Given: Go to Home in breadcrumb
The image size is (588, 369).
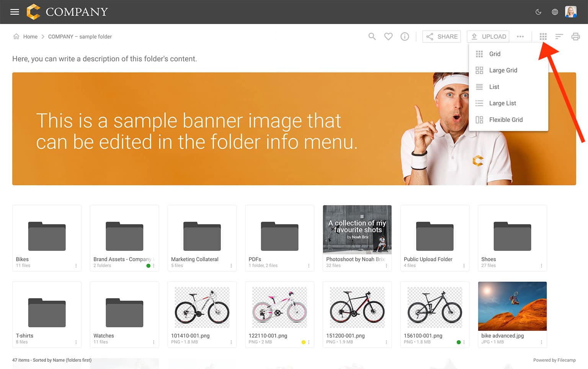Looking at the screenshot, I should click(30, 37).
